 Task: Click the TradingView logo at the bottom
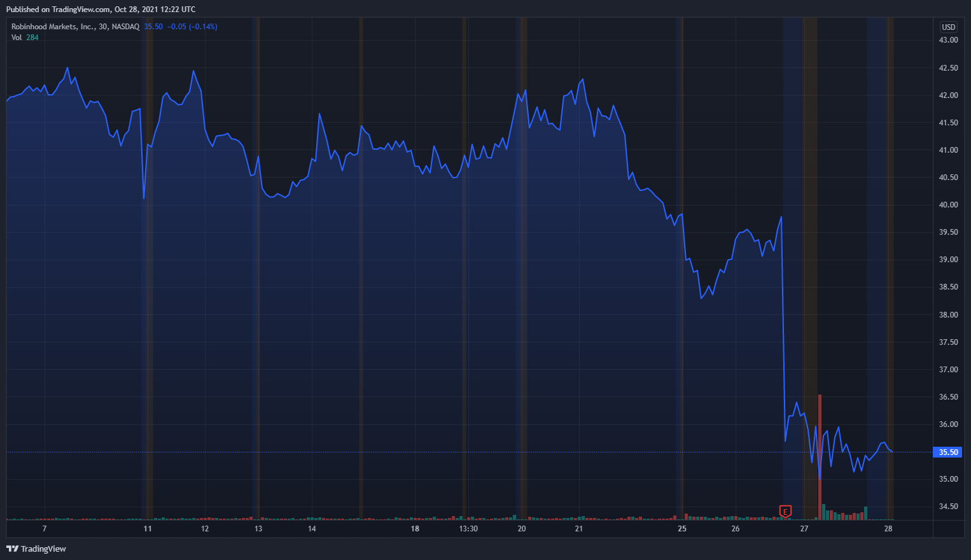pyautogui.click(x=36, y=549)
